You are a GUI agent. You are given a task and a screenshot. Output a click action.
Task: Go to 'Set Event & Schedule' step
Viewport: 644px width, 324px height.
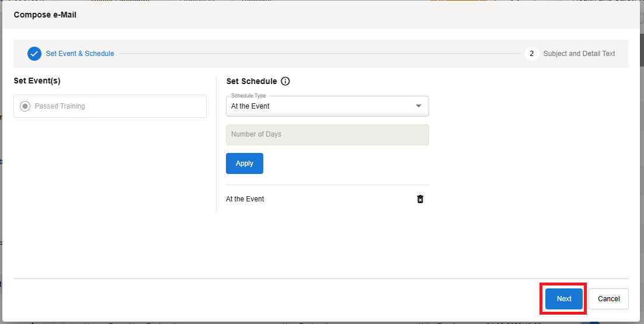tap(80, 54)
